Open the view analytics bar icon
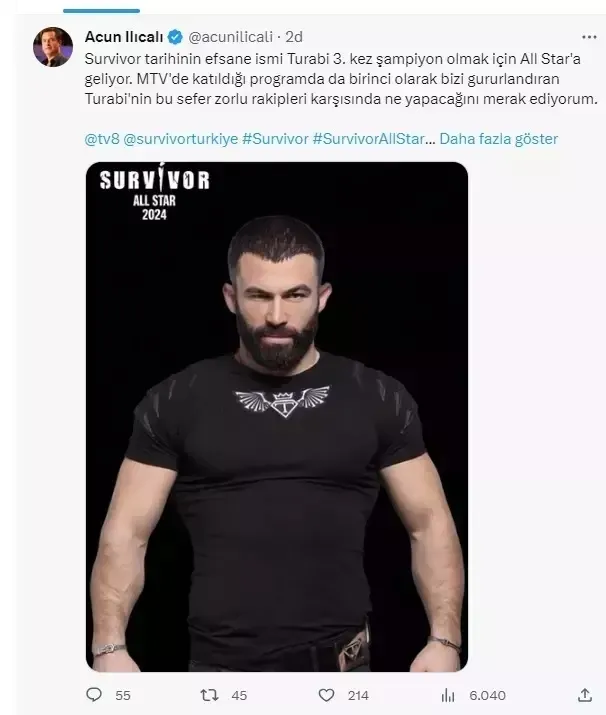This screenshot has width=606, height=715. click(x=448, y=695)
